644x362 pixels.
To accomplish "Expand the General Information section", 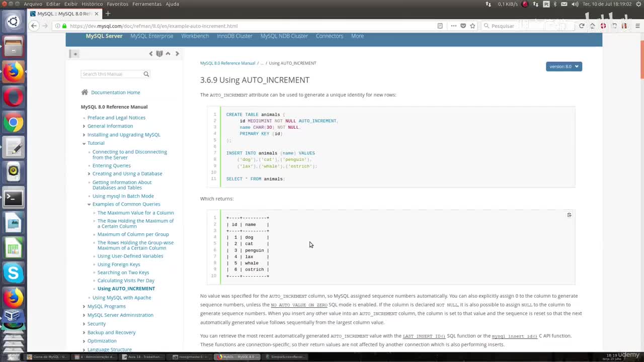I will point(84,126).
